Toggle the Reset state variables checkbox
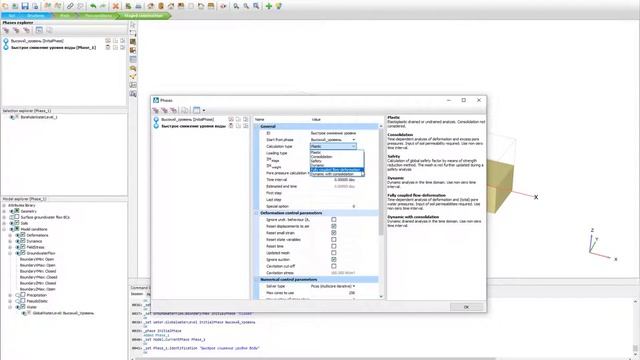Screen dimensions: 640x360 coord(333,240)
